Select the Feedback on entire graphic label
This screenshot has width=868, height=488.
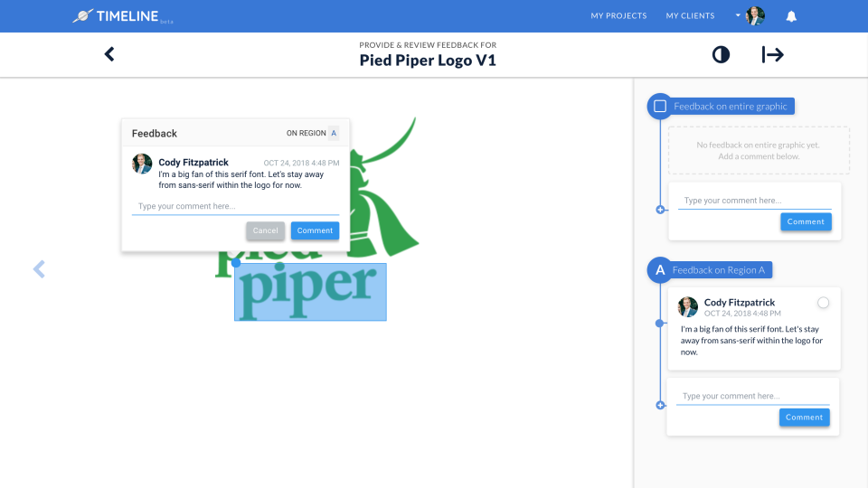[731, 107]
